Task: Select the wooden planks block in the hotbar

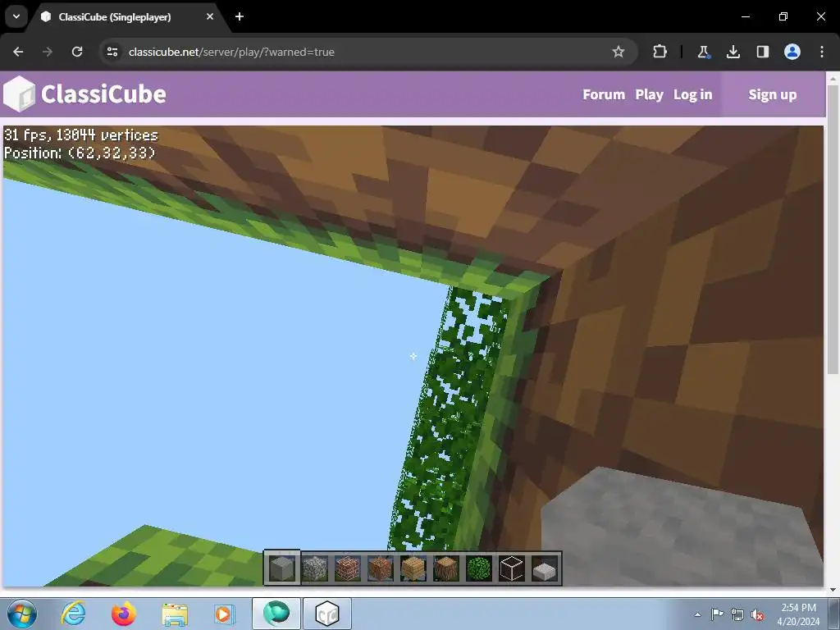Action: tap(413, 568)
